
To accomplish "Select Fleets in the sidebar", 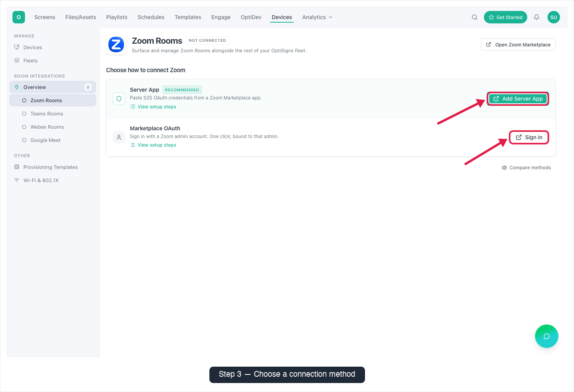I will (x=53, y=60).
